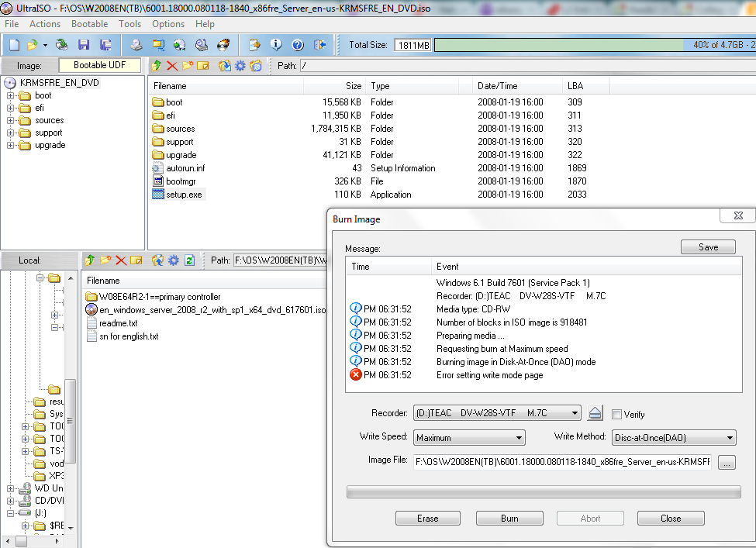Click the Rename icon in the image pane toolbar
756x548 pixels.
tap(203, 66)
